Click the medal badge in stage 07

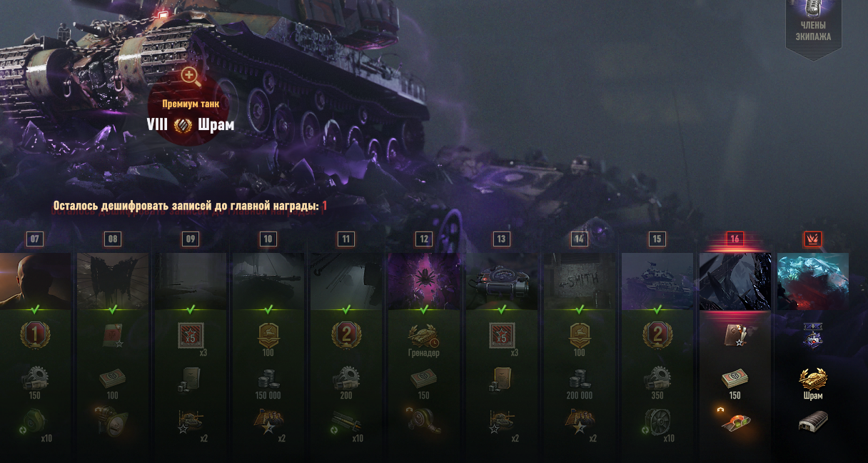coord(34,335)
